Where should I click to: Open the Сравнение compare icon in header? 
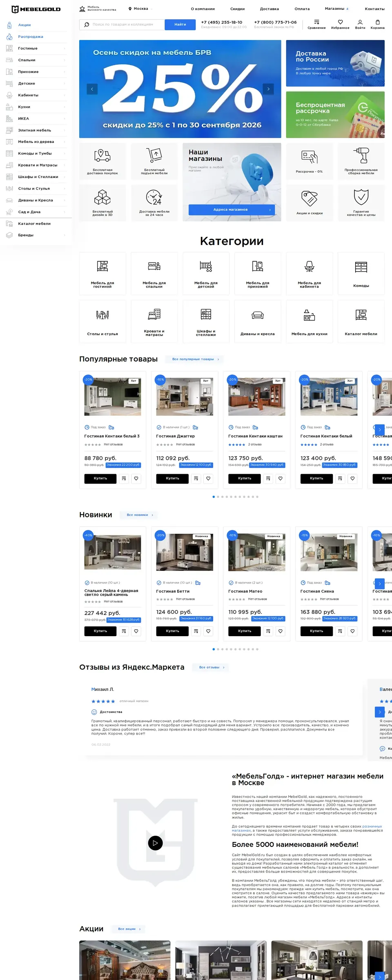tap(316, 22)
